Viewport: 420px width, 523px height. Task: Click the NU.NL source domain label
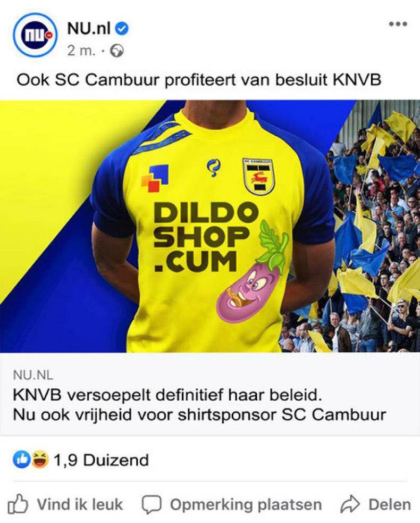tap(33, 375)
